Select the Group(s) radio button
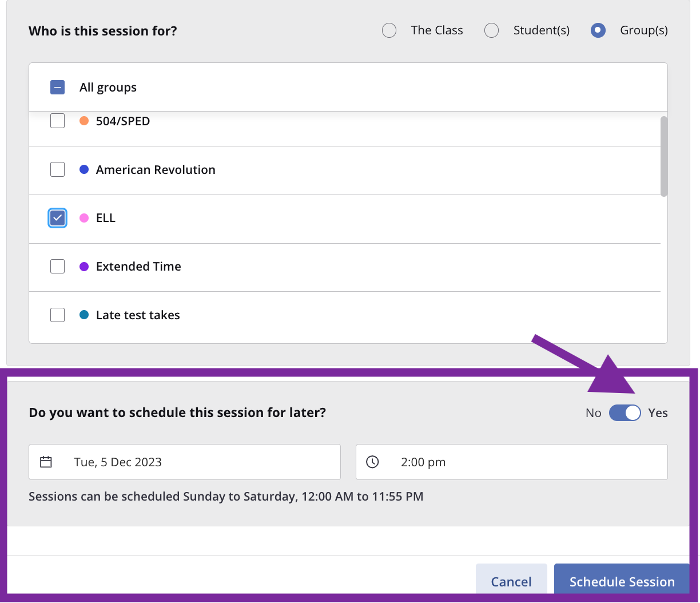Viewport: 700px width, 603px height. 598,30
